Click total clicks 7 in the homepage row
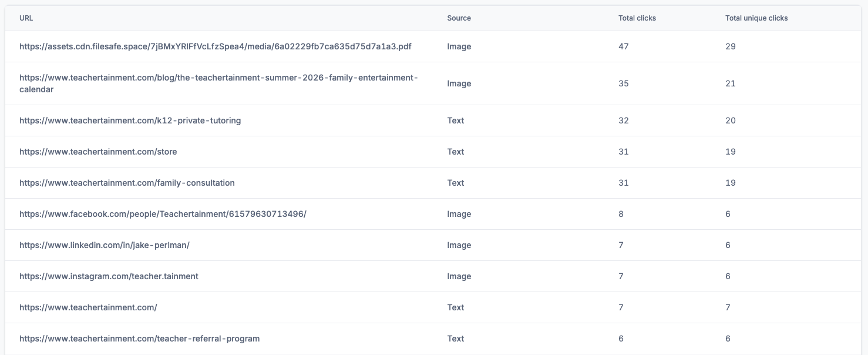 tap(621, 307)
